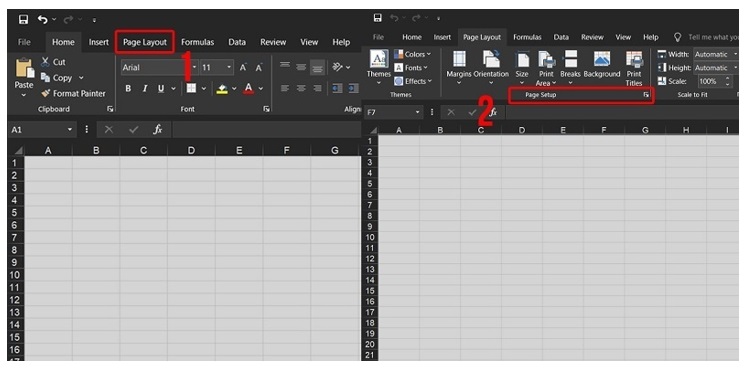Click Save icon in left Excel window

pos(23,20)
